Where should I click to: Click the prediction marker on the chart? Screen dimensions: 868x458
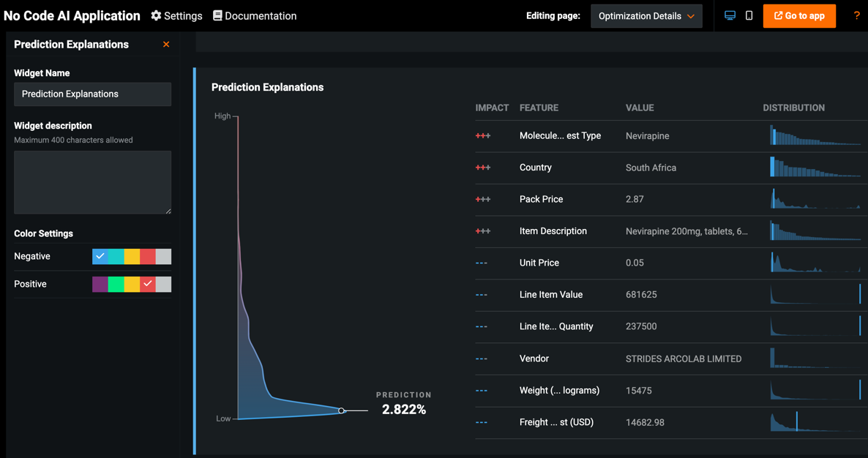342,410
